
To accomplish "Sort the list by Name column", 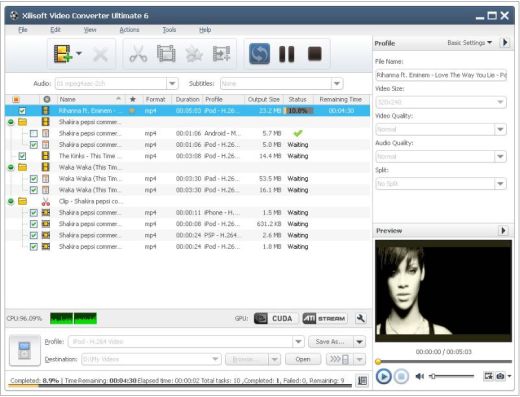I will 90,99.
